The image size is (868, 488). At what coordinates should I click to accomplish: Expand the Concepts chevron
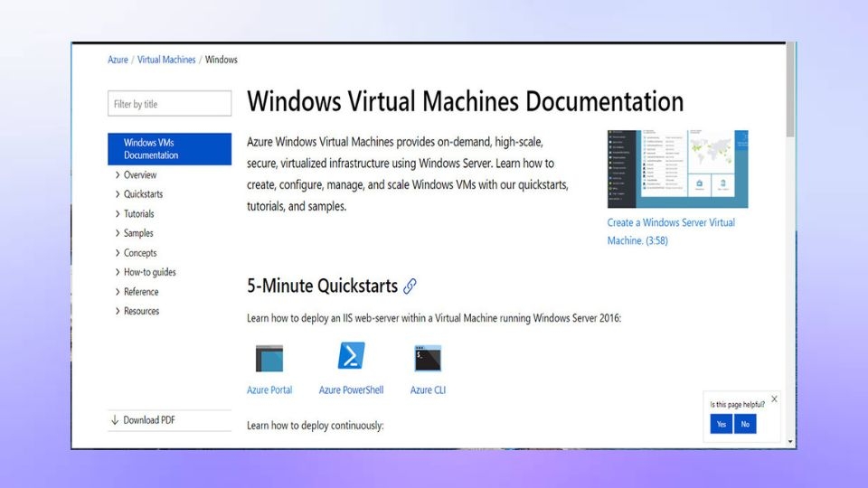[118, 253]
